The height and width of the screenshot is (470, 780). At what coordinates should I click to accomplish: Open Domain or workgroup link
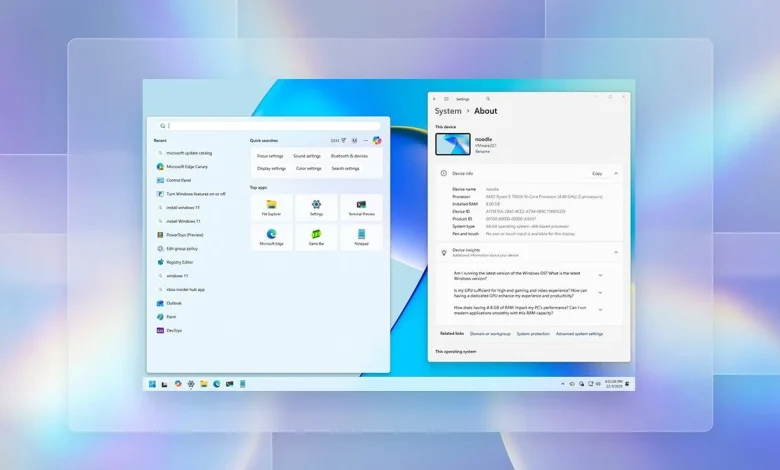[x=490, y=334]
